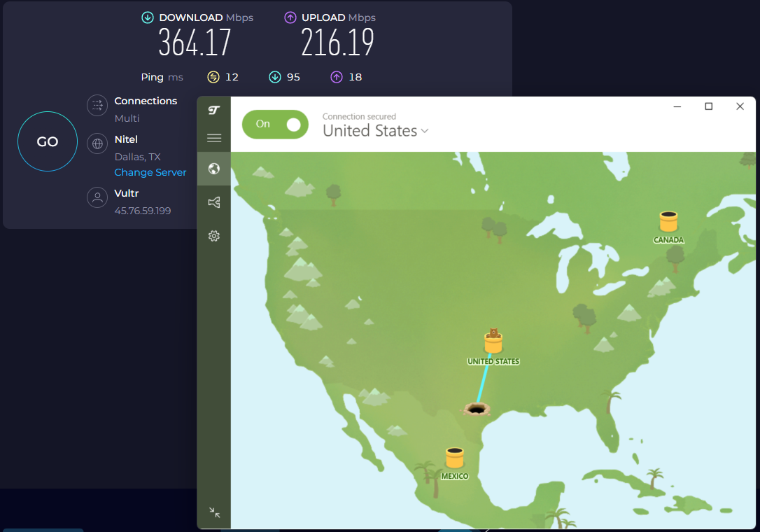The height and width of the screenshot is (532, 760).
Task: Click the upload arrow icon by UPLOAD
Action: tap(290, 17)
